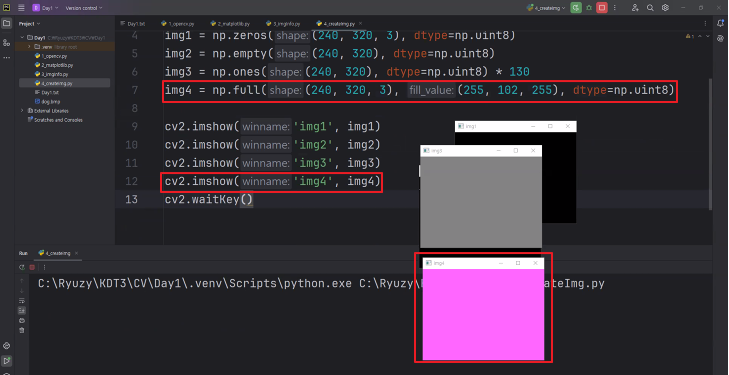Toggle Scroll to End in Run console
The height and width of the screenshot is (375, 729).
(x=22, y=310)
